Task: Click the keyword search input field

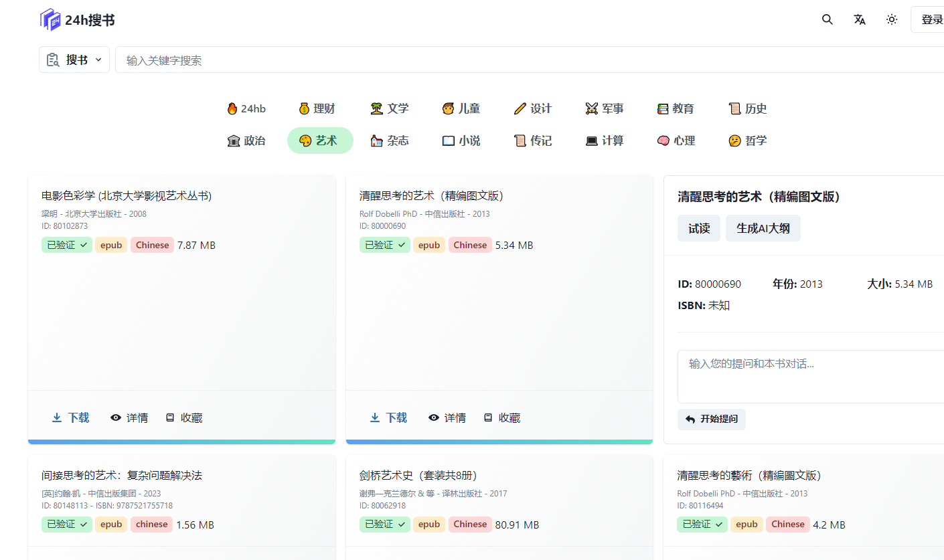Action: click(529, 60)
